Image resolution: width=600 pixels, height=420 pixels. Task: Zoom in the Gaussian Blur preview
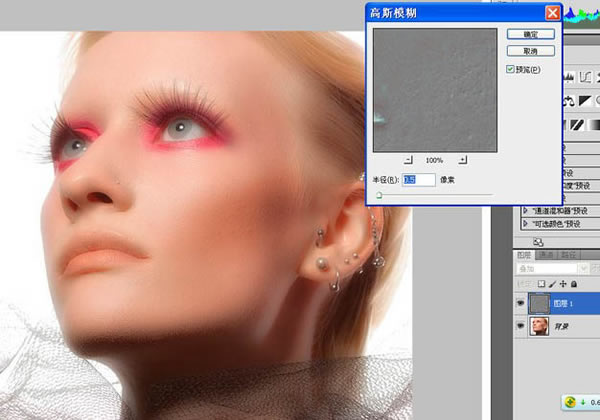463,160
